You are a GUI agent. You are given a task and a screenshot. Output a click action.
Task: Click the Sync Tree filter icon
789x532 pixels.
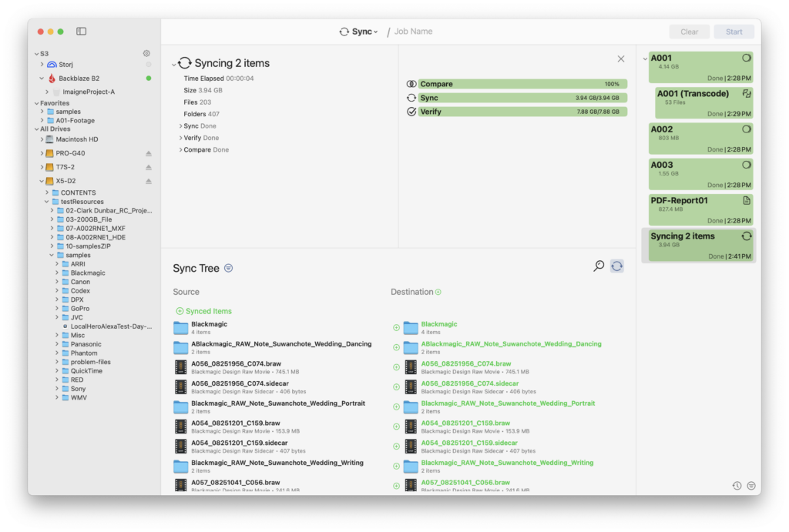(x=228, y=268)
